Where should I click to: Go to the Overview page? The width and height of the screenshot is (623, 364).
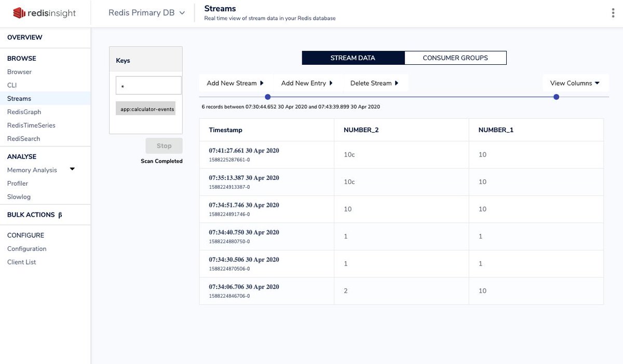pos(25,37)
